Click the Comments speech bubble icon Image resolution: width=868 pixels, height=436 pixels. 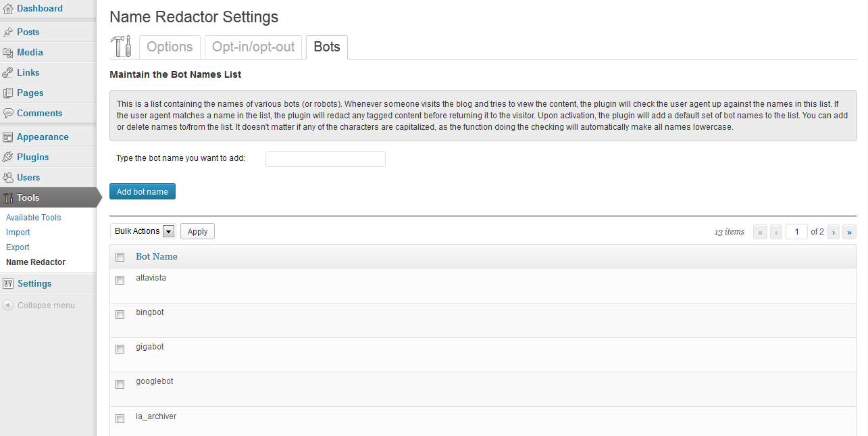pos(8,113)
